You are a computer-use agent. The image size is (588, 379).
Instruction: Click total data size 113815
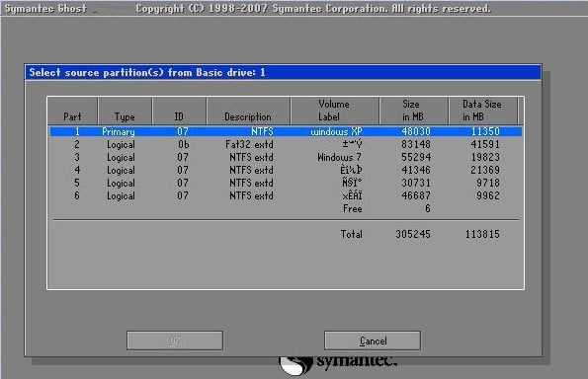[x=482, y=234]
